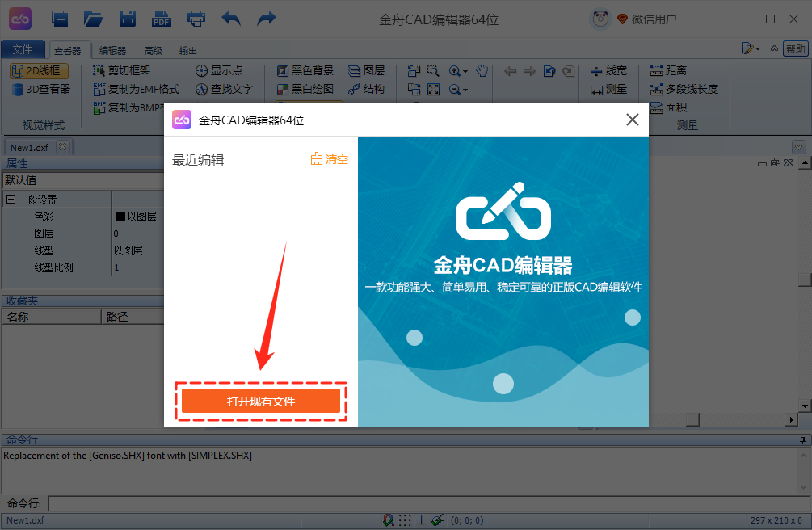Click the next view right arrow
This screenshot has width=812, height=530.
click(x=529, y=71)
